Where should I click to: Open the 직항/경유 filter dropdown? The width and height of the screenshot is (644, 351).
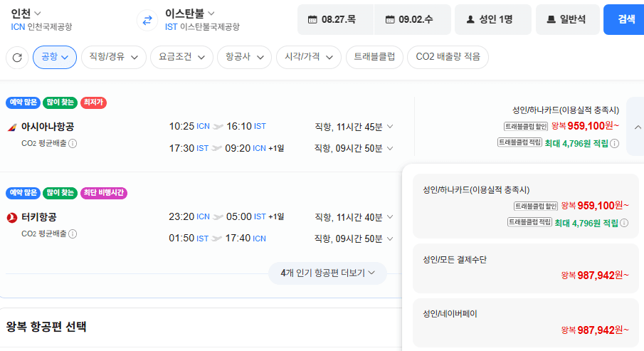[114, 57]
